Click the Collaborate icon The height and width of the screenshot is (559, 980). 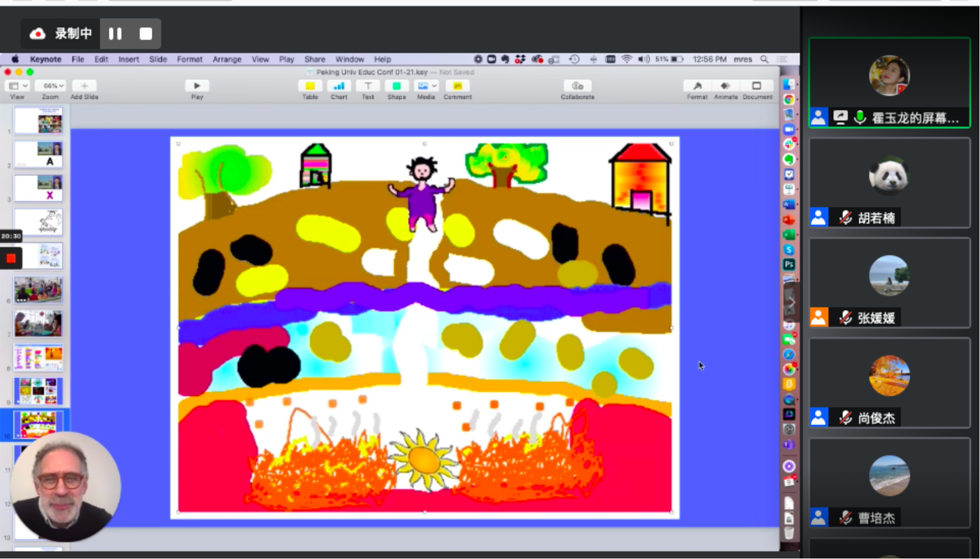tap(577, 86)
